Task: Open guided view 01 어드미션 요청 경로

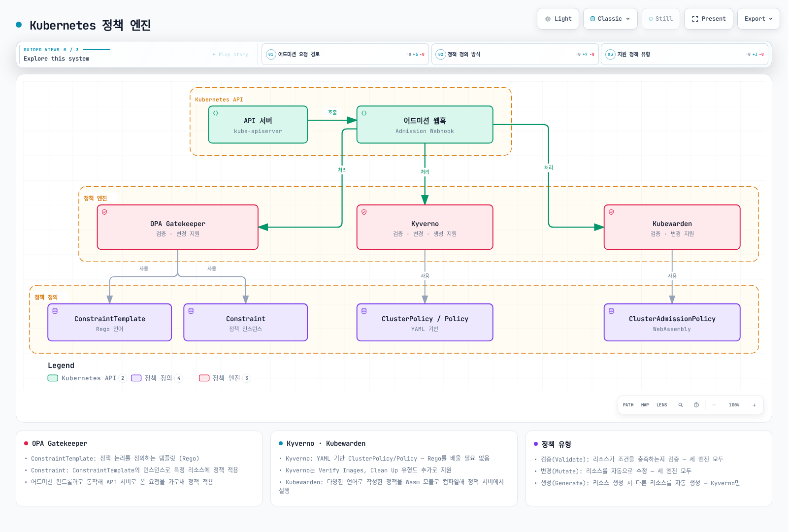Action: tap(345, 54)
